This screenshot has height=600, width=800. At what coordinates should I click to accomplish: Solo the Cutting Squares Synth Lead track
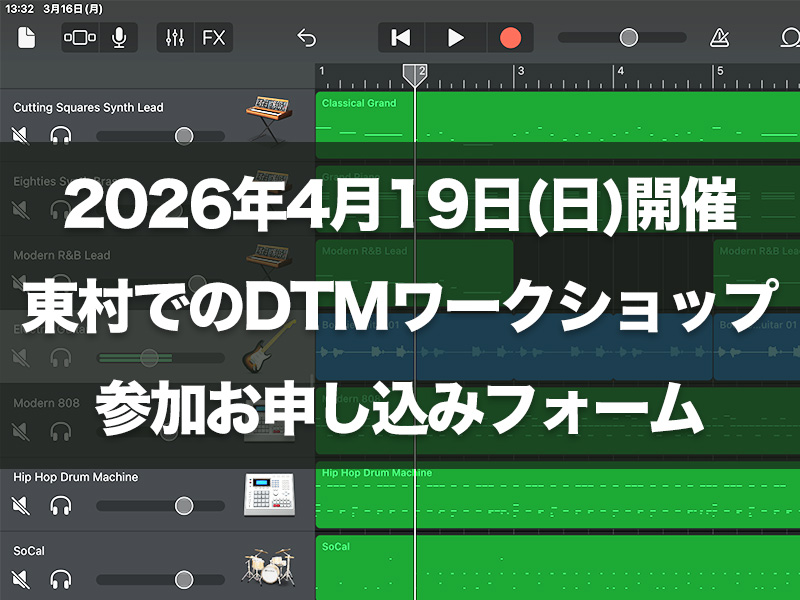pos(61,135)
